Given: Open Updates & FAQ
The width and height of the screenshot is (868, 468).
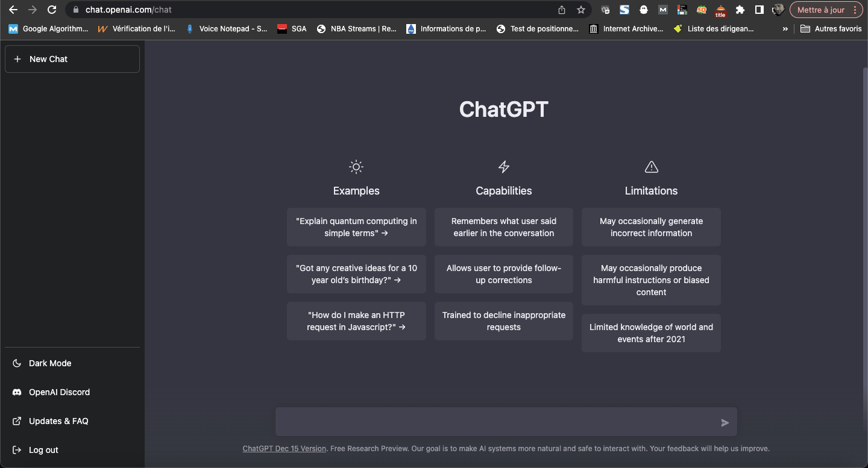Looking at the screenshot, I should (x=72, y=421).
